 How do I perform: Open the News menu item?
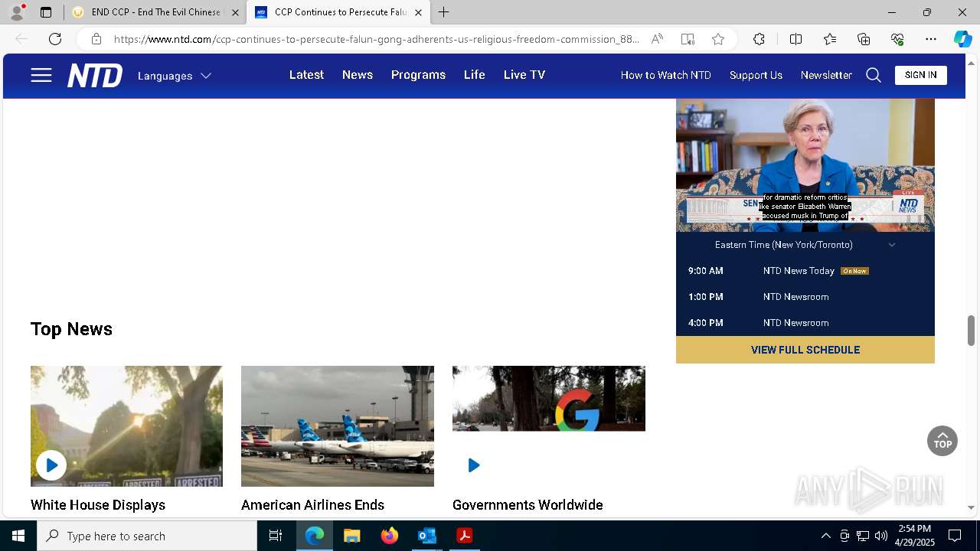tap(358, 75)
